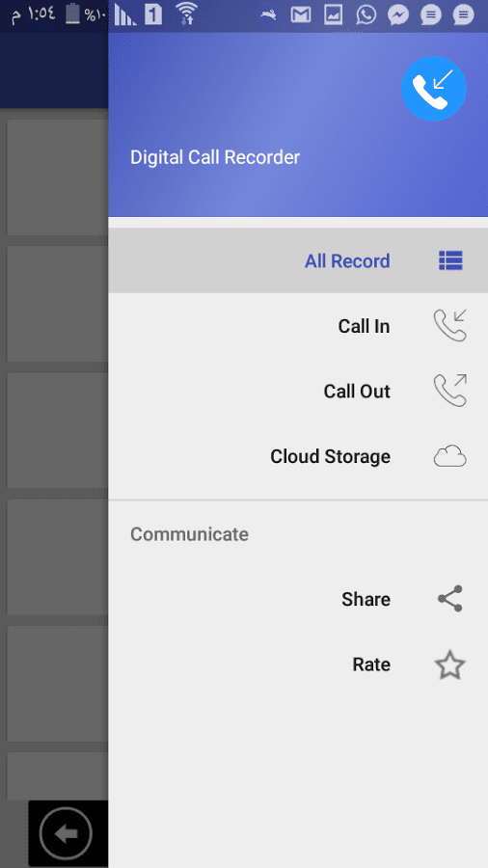The height and width of the screenshot is (868, 488).
Task: Click the Rate star icon
Action: [x=449, y=665]
